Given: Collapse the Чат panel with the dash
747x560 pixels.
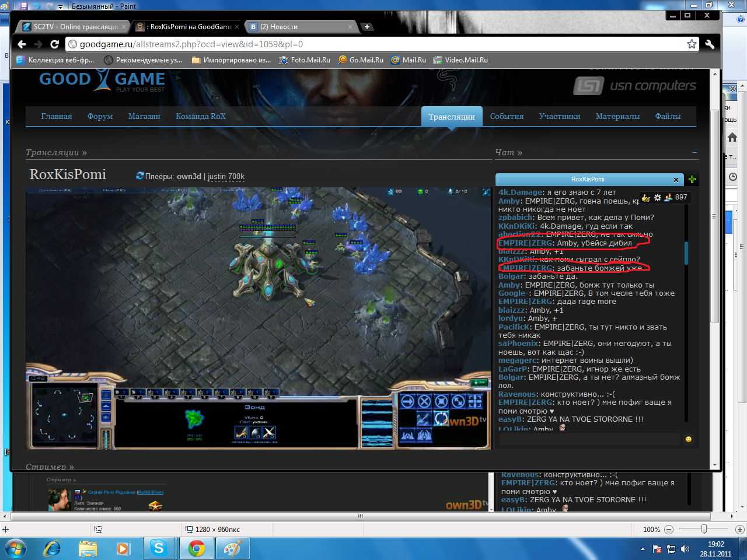Looking at the screenshot, I should tap(694, 153).
